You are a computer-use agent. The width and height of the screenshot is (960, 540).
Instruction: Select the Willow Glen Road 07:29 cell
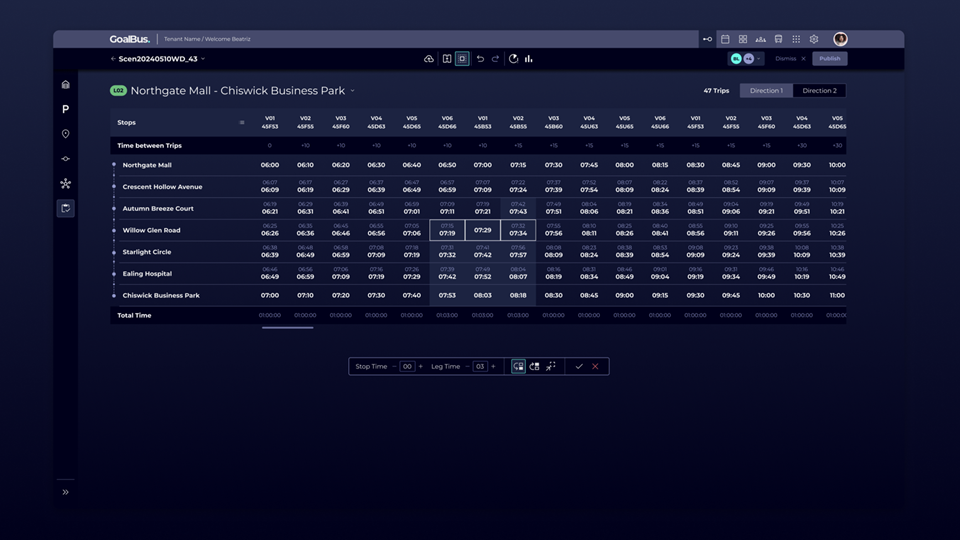pyautogui.click(x=482, y=230)
